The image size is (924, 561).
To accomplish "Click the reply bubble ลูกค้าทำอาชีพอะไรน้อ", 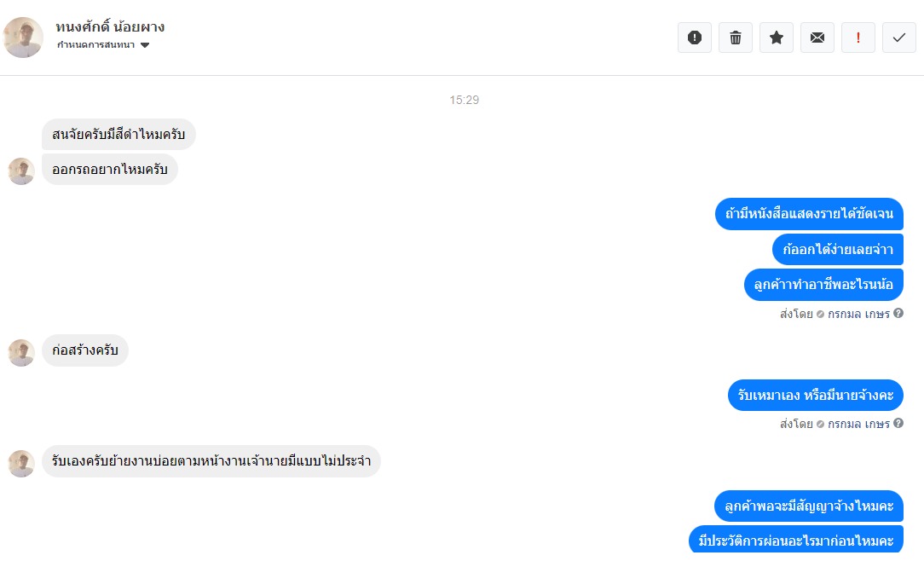I will click(823, 285).
